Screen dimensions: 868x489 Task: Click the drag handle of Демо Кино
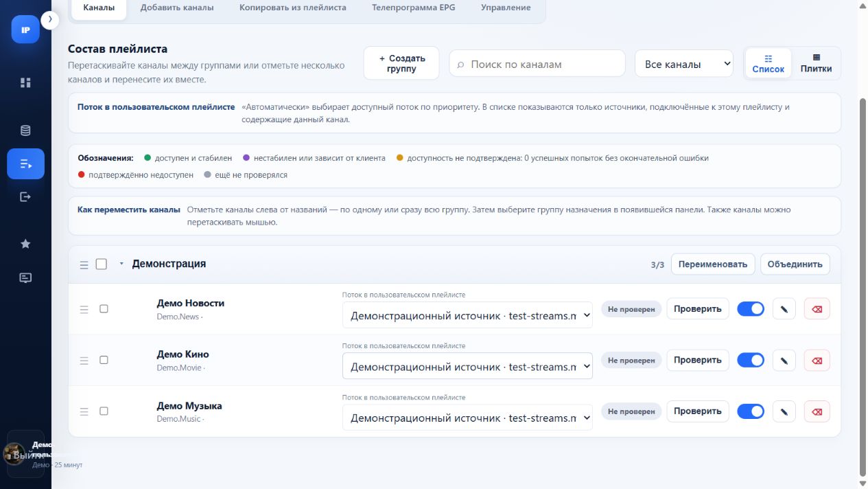[84, 361]
